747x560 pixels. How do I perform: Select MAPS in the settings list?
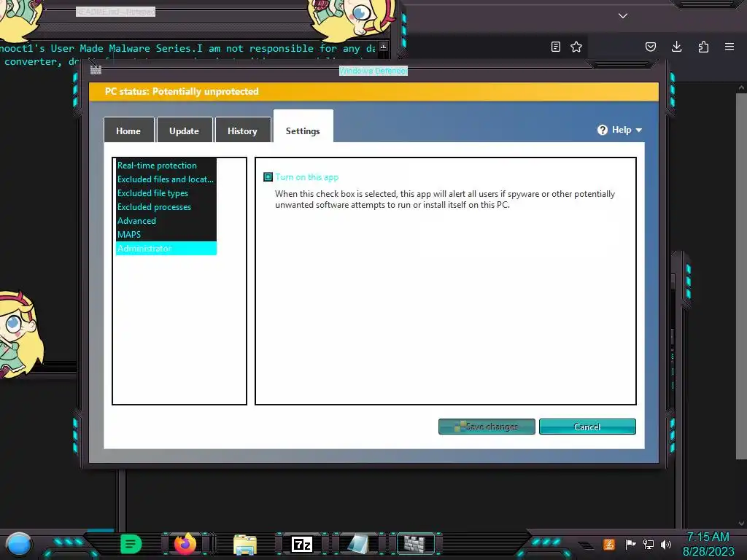pos(166,234)
